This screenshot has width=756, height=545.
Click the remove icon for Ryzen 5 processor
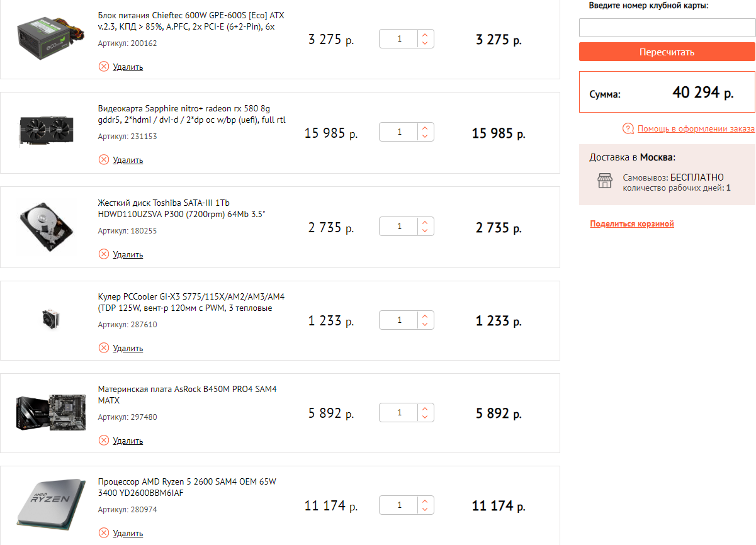tap(104, 533)
